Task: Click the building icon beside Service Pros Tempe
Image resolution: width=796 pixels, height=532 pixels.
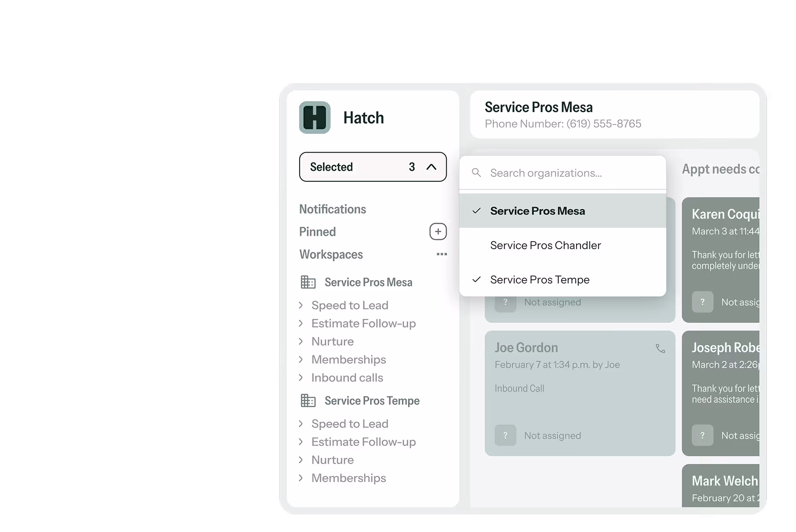Action: [x=308, y=400]
